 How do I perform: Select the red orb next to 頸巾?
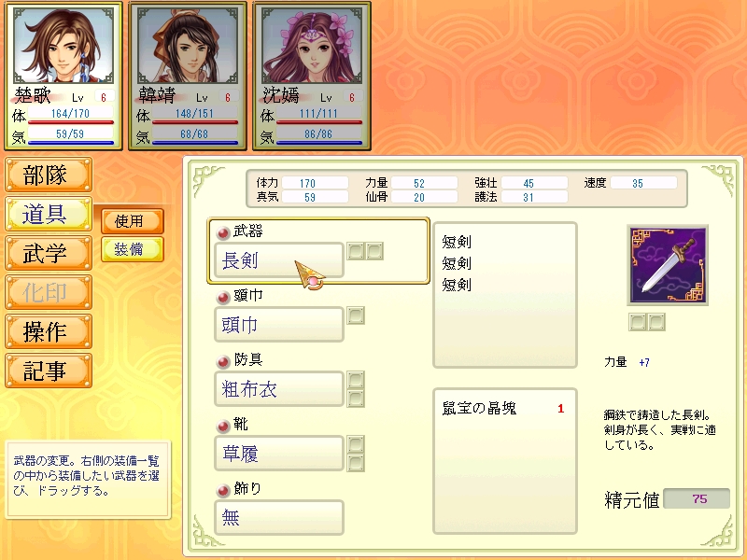pos(223,298)
